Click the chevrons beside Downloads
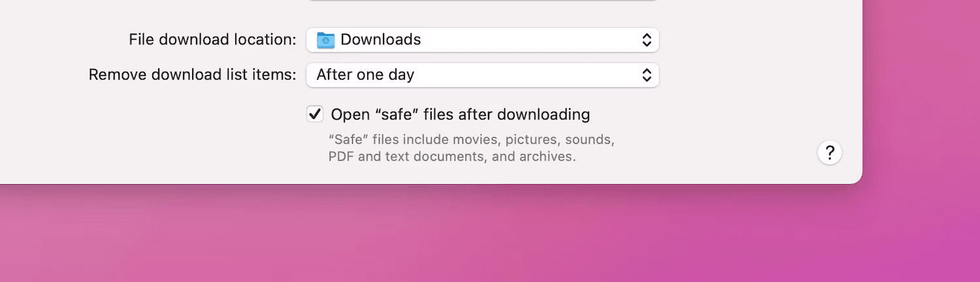The height and width of the screenshot is (282, 980). coord(646,40)
